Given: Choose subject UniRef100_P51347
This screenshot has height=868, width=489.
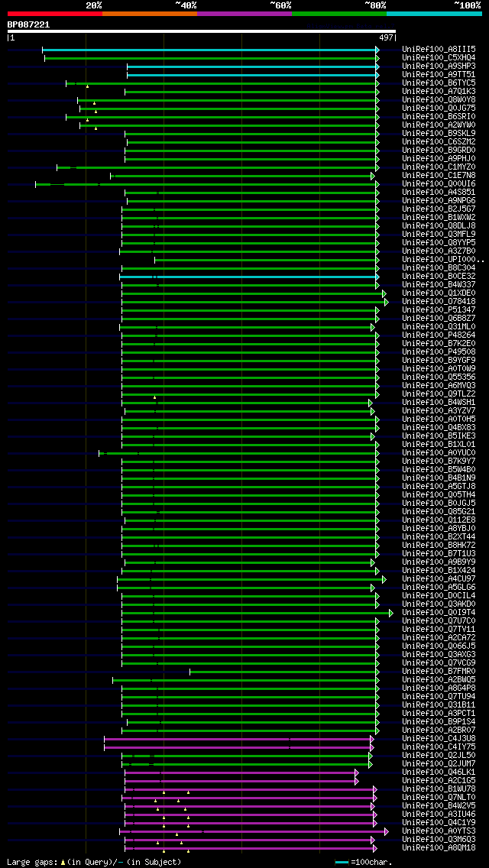Looking at the screenshot, I should [439, 310].
